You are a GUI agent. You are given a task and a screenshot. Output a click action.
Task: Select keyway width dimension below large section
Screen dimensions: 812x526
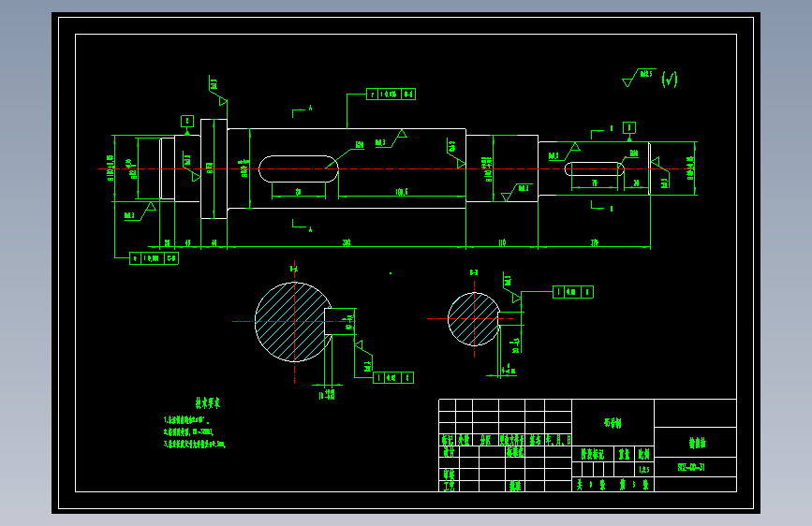327,395
